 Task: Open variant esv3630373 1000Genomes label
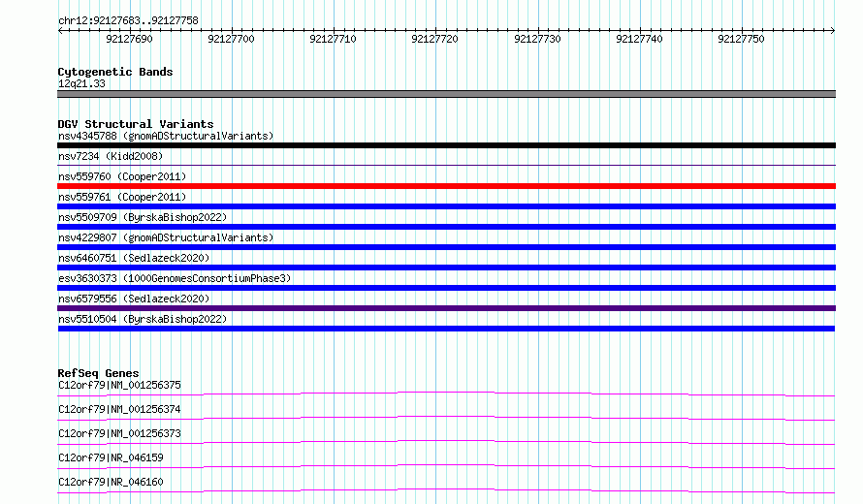pyautogui.click(x=175, y=278)
